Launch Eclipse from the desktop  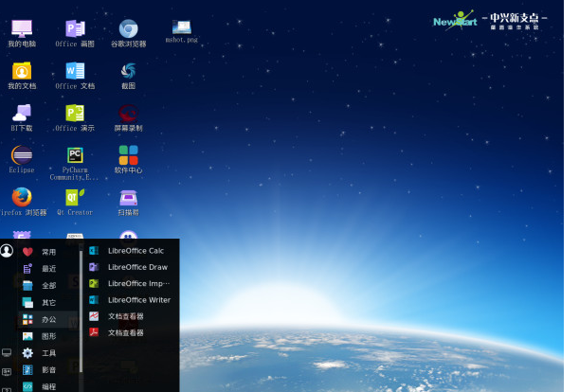click(x=22, y=160)
